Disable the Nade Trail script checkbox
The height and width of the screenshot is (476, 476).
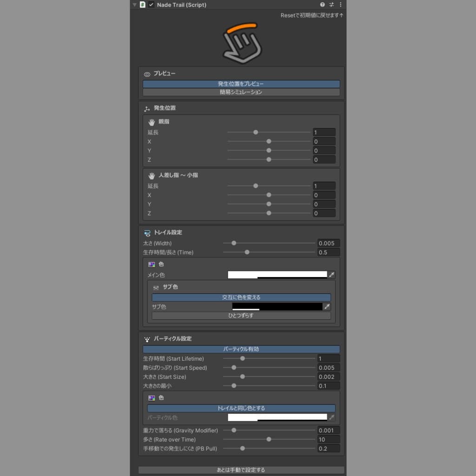(x=151, y=5)
